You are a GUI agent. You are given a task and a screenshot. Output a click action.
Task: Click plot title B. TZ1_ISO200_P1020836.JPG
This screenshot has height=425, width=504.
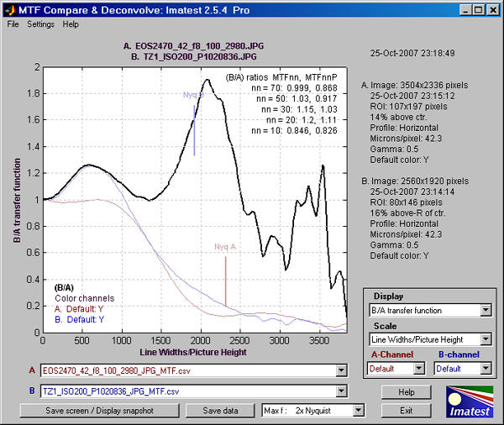coord(194,56)
